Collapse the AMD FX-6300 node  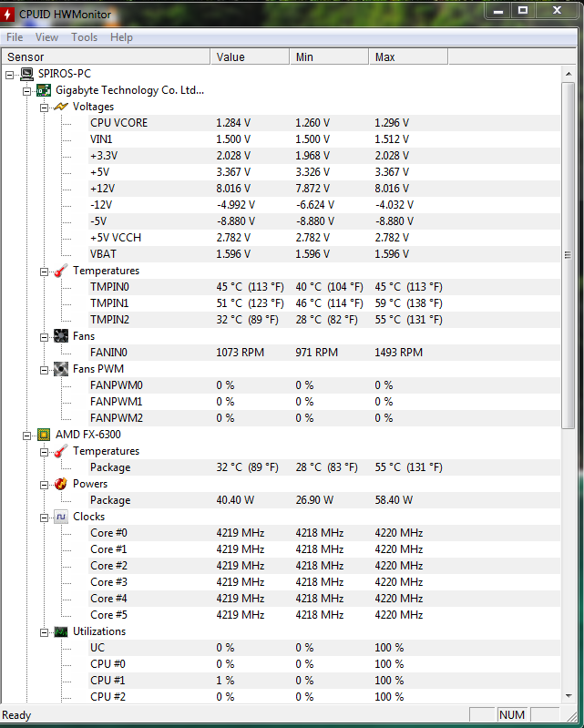[x=27, y=436]
